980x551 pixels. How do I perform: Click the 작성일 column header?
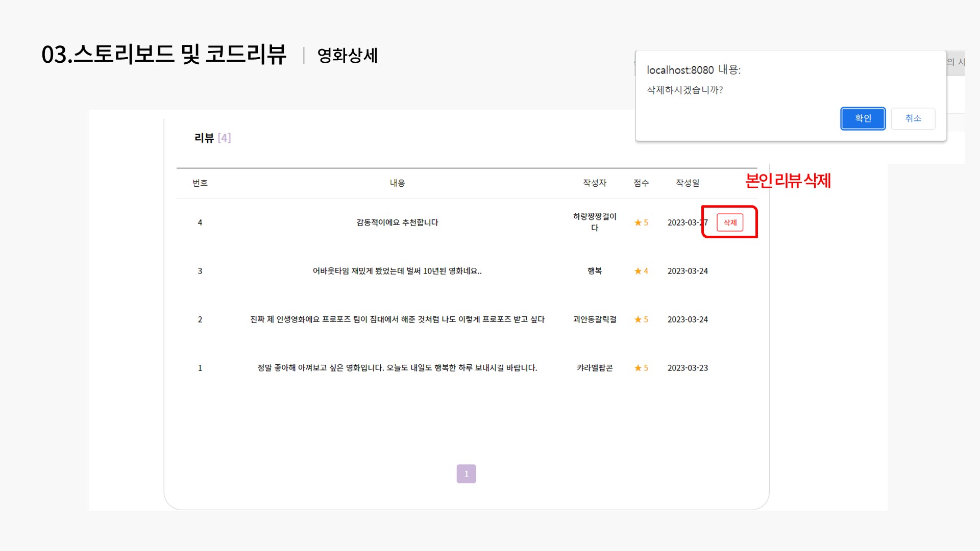point(688,183)
